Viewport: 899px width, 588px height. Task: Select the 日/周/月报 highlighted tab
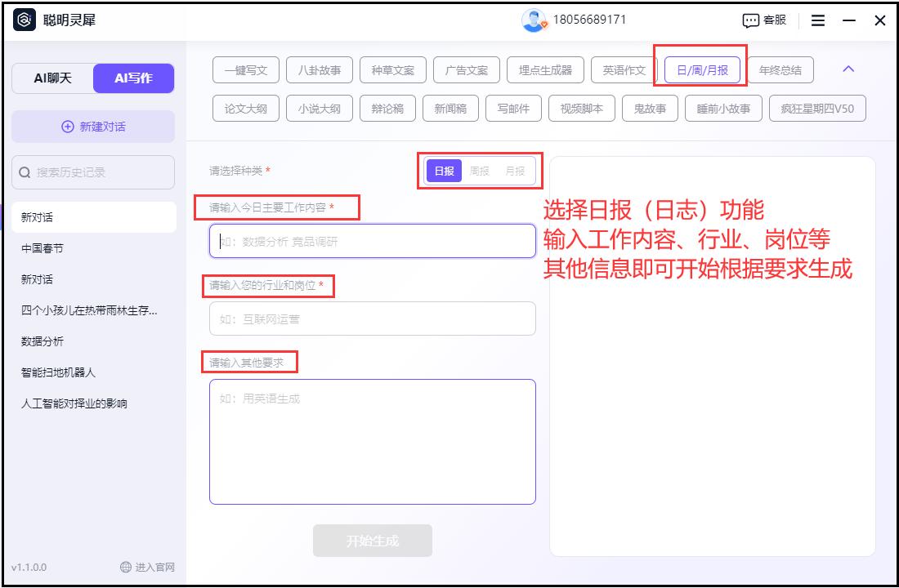(x=701, y=69)
